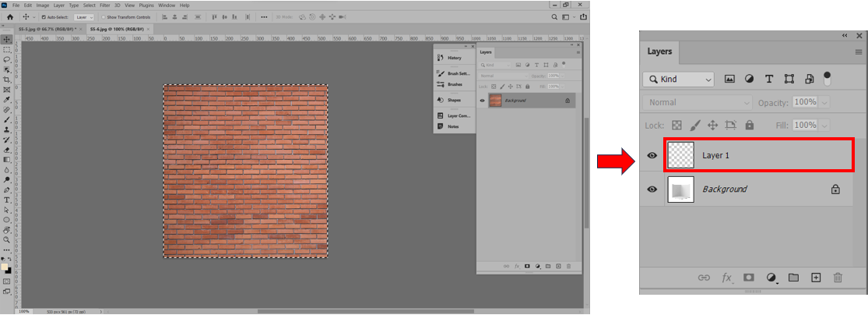The height and width of the screenshot is (315, 868).
Task: Switch to the S5-5.jpg document tab
Action: click(51, 28)
